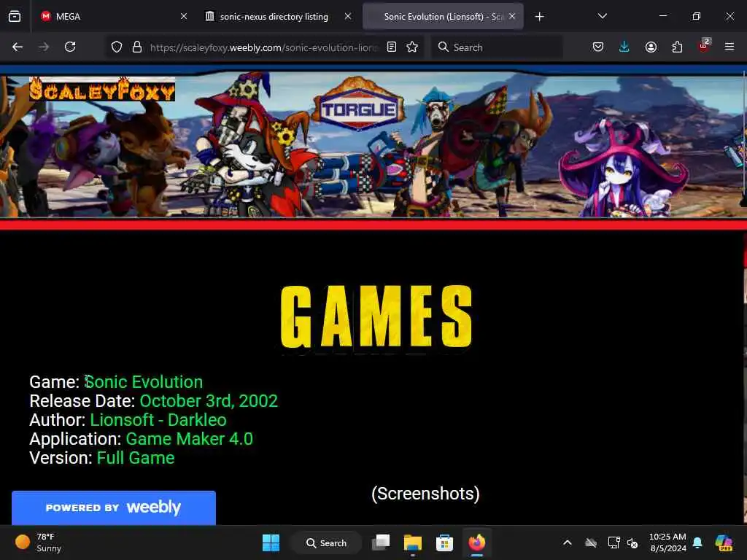Select Game Maker 4.0 application text
The width and height of the screenshot is (747, 560).
point(189,439)
